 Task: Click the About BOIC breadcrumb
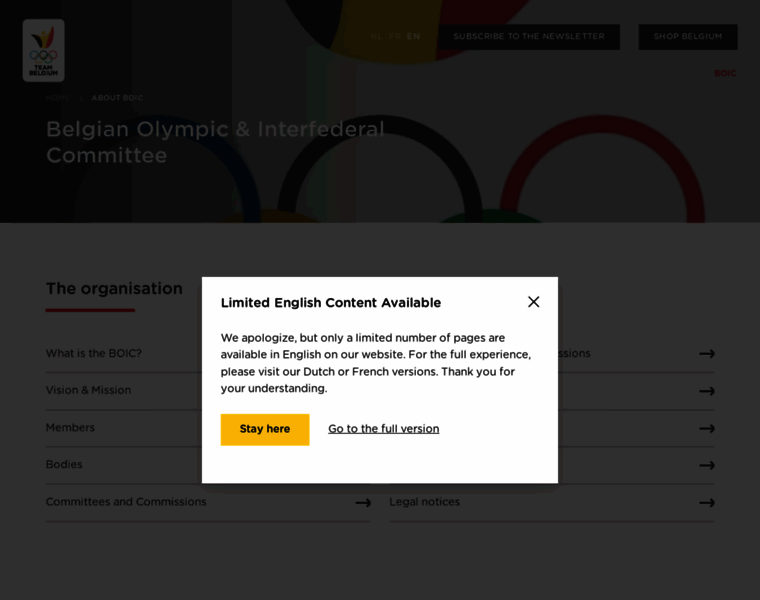point(117,98)
